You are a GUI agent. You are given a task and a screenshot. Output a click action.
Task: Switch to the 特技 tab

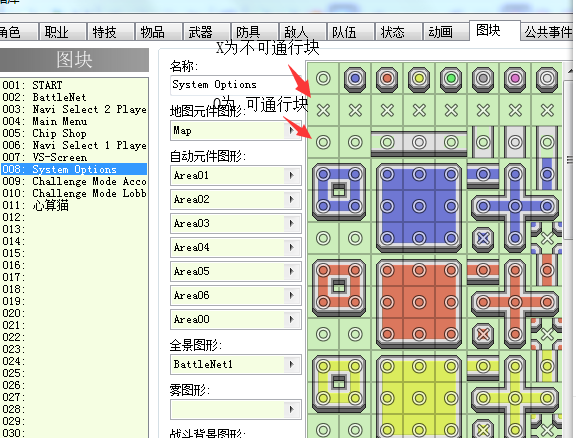click(x=111, y=32)
